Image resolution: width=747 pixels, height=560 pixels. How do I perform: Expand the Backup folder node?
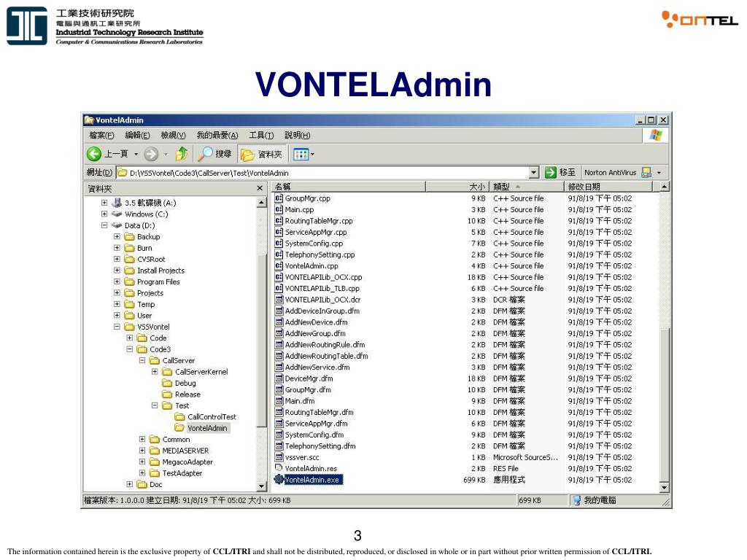pyautogui.click(x=117, y=237)
